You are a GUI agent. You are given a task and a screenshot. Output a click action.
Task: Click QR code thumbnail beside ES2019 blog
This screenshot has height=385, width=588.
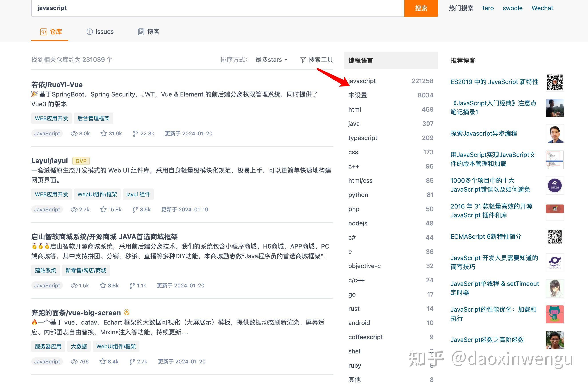(555, 82)
